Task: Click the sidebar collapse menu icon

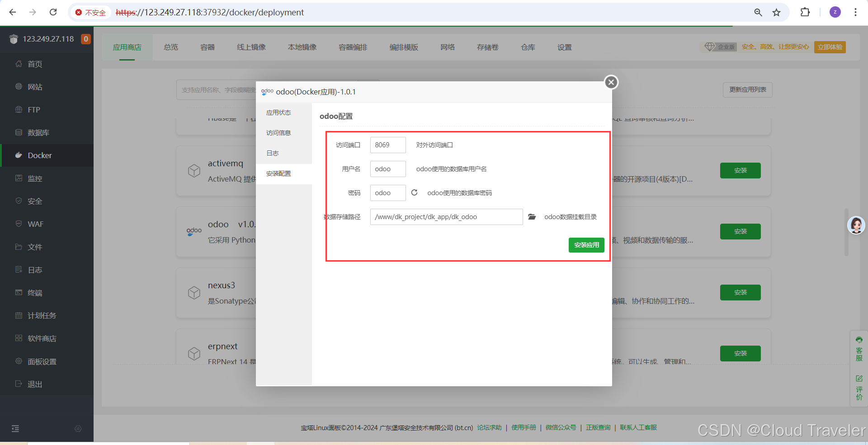Action: pos(15,428)
